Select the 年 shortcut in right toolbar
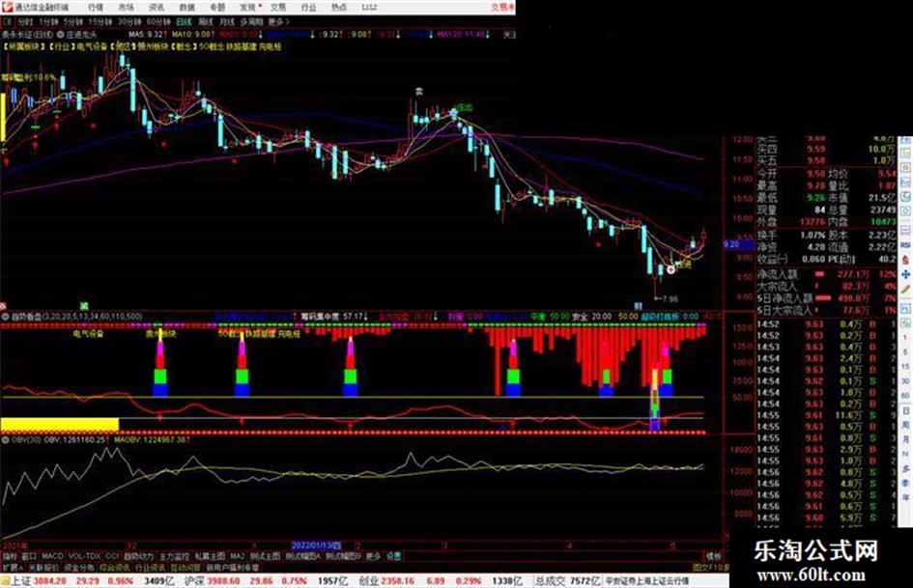Screen dimensions: 913x588 (x=905, y=497)
